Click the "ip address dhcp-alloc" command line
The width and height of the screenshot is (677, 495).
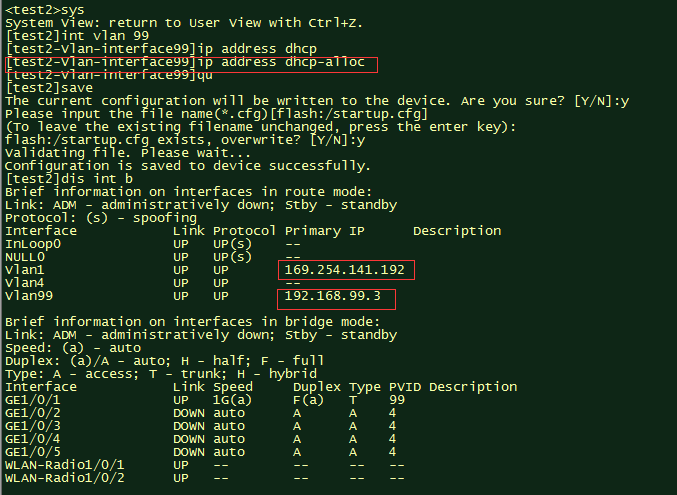192,62
